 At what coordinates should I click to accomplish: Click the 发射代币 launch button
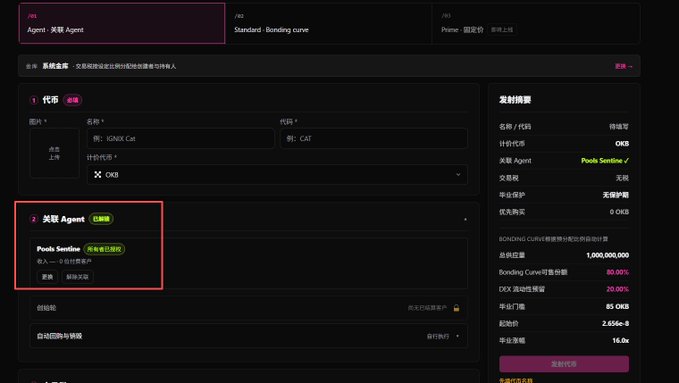tap(564, 364)
